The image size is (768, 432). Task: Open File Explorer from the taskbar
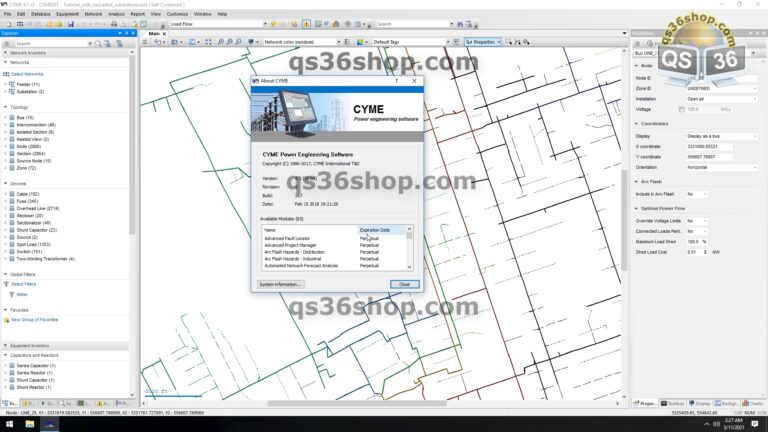(29, 424)
